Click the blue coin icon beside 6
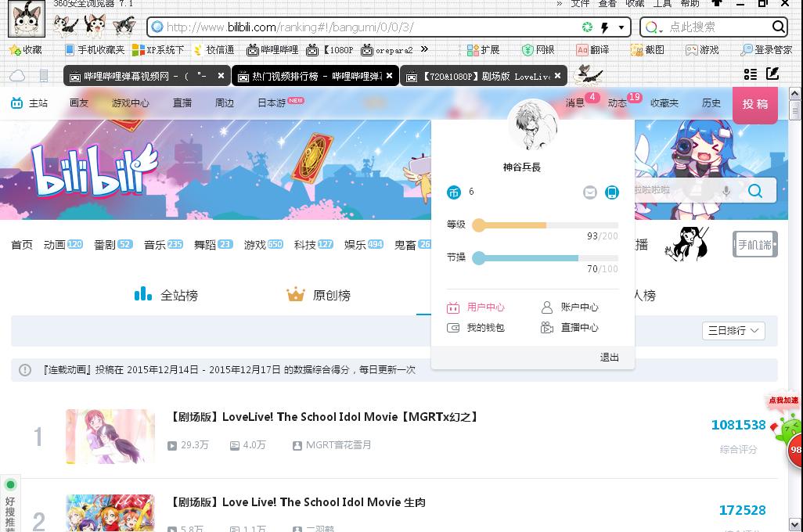The width and height of the screenshot is (803, 532). click(454, 192)
